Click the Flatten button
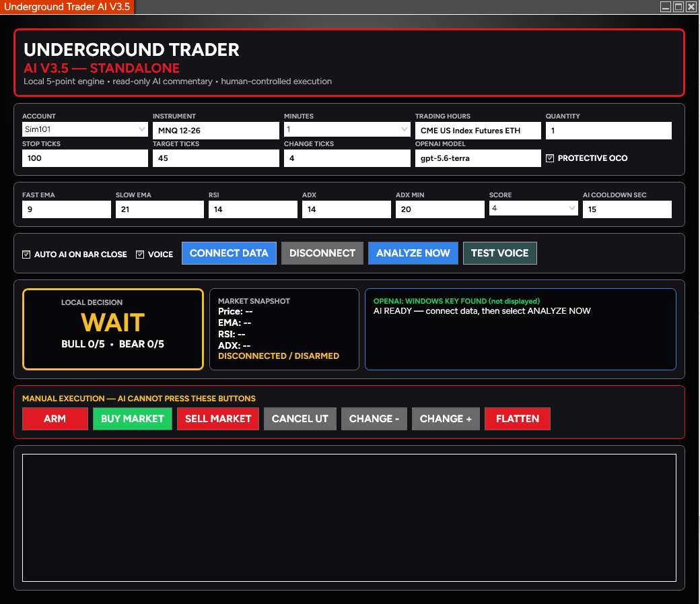 pos(518,419)
